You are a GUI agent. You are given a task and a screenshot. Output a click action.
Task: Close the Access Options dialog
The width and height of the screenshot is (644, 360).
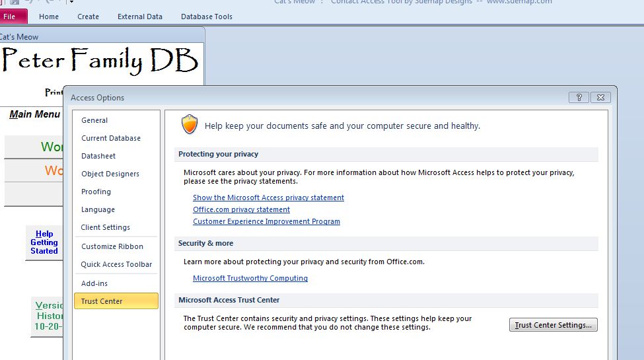click(600, 97)
